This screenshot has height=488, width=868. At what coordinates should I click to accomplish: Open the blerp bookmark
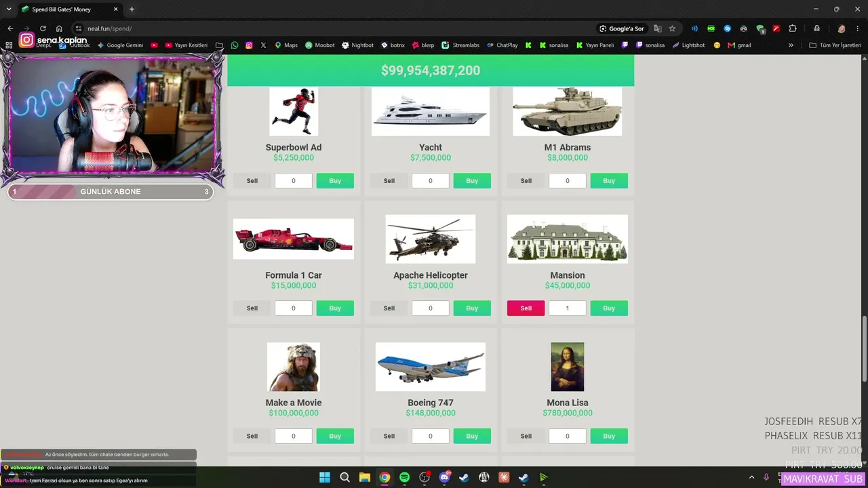click(x=422, y=45)
